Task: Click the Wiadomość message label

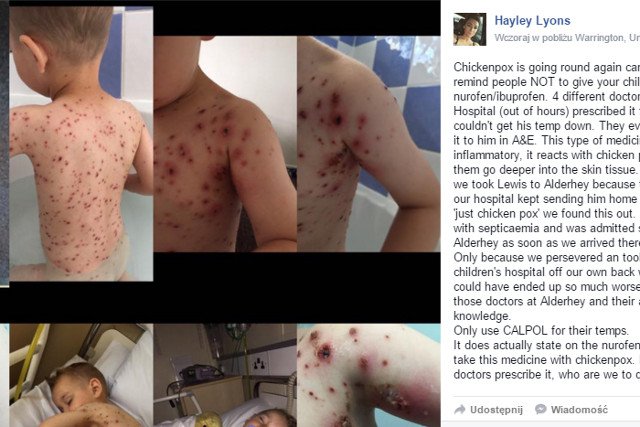Action: (579, 409)
